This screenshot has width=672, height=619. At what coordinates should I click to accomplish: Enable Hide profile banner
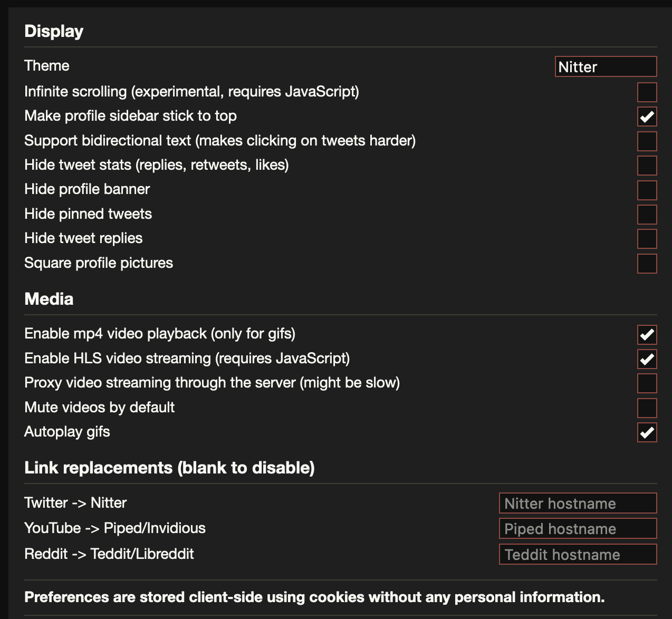click(647, 190)
